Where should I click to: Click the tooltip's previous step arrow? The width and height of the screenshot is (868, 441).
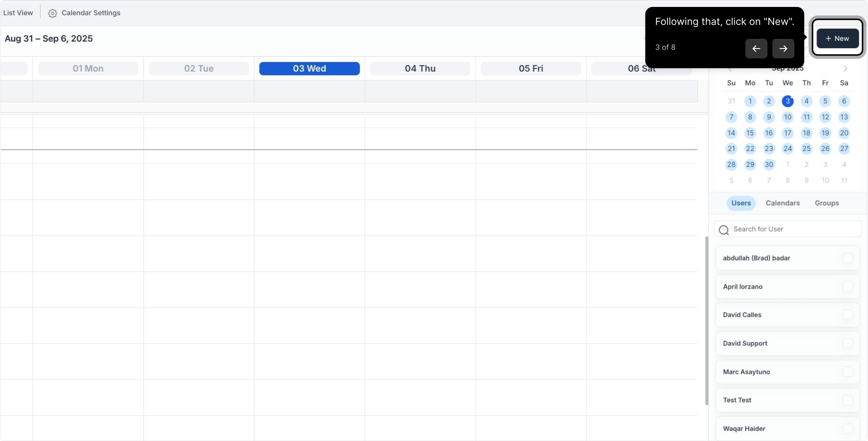tap(756, 49)
